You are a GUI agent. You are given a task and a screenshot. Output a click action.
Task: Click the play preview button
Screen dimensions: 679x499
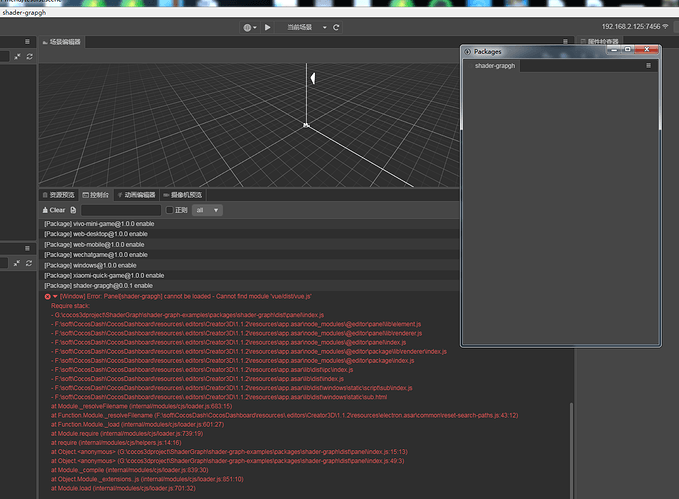tap(267, 27)
